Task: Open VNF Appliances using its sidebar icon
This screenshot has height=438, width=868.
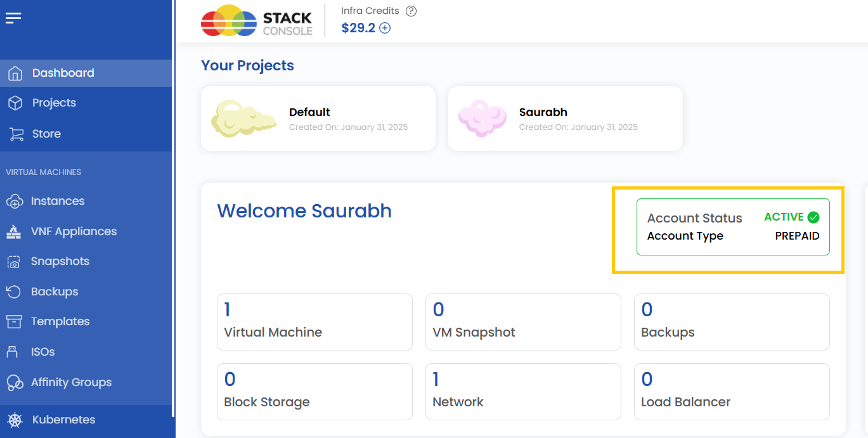Action: pyautogui.click(x=14, y=231)
